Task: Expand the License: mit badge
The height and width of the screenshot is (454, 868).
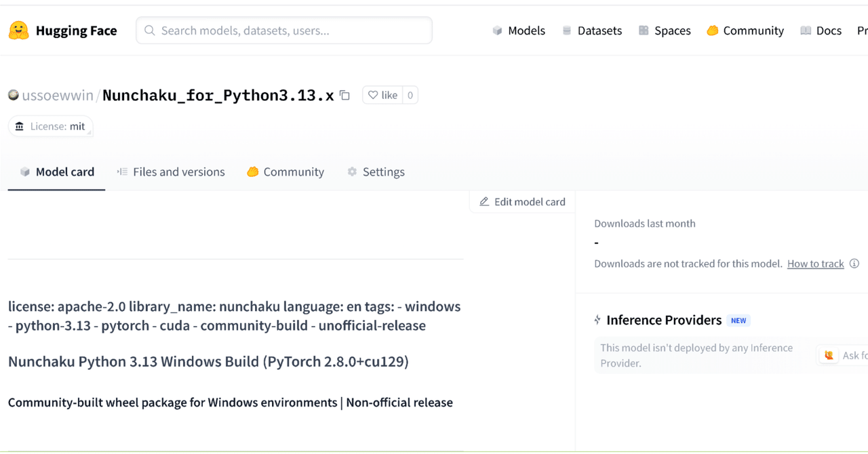Action: point(50,126)
